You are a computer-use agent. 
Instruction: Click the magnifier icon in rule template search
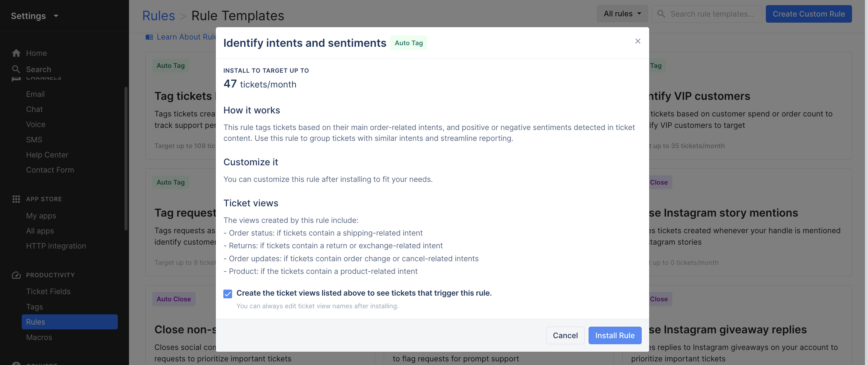pyautogui.click(x=661, y=14)
